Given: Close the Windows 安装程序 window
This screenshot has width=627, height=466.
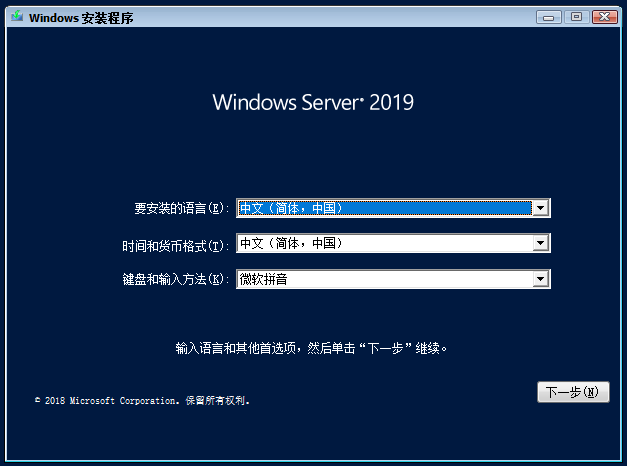Looking at the screenshot, I should [x=604, y=17].
